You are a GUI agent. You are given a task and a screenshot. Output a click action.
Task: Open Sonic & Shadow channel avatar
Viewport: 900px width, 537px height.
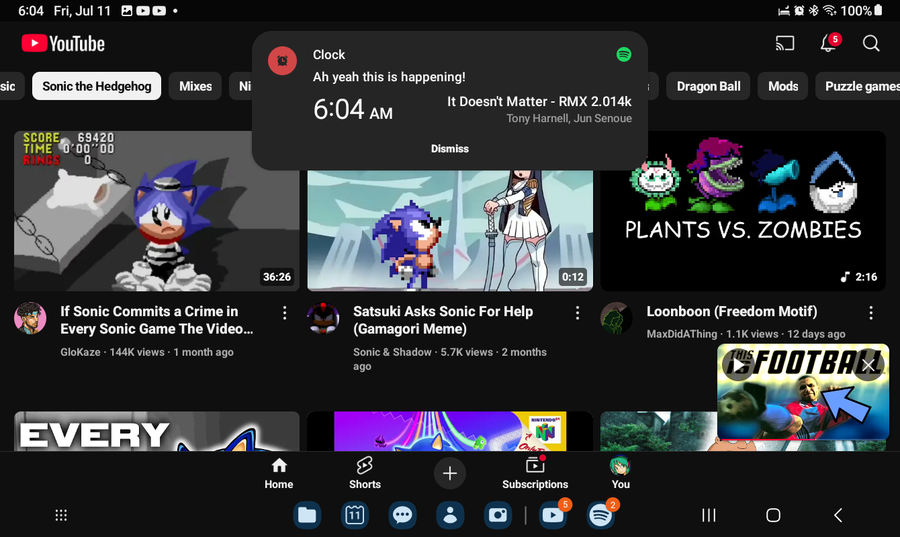click(x=323, y=318)
